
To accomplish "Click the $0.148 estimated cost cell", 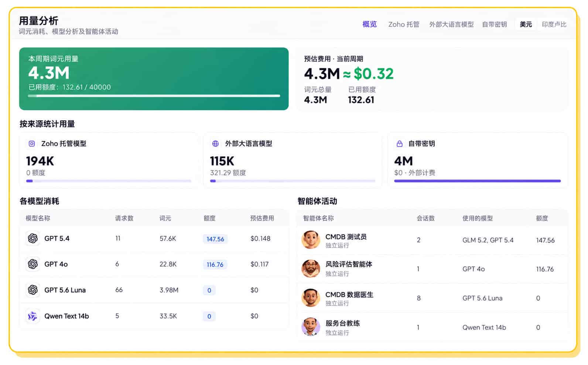I will tap(260, 239).
